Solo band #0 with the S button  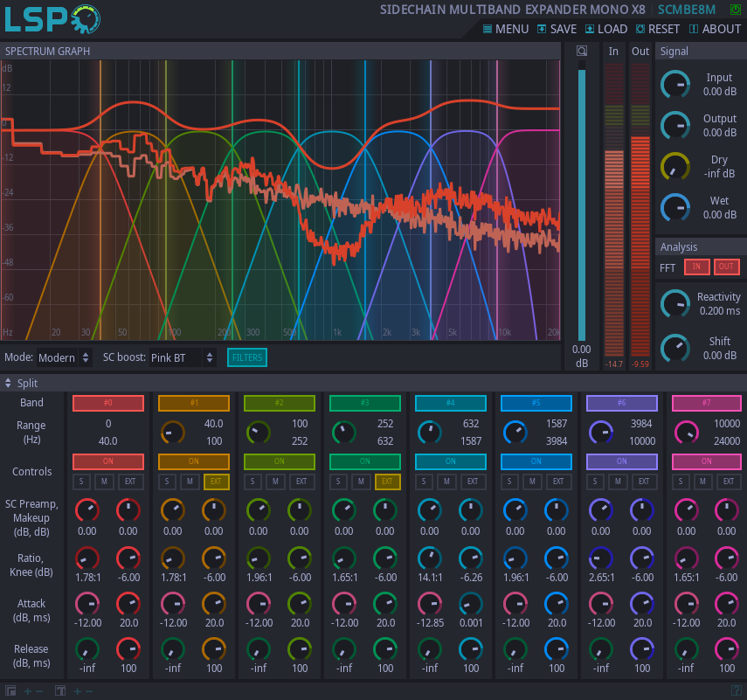coord(81,482)
